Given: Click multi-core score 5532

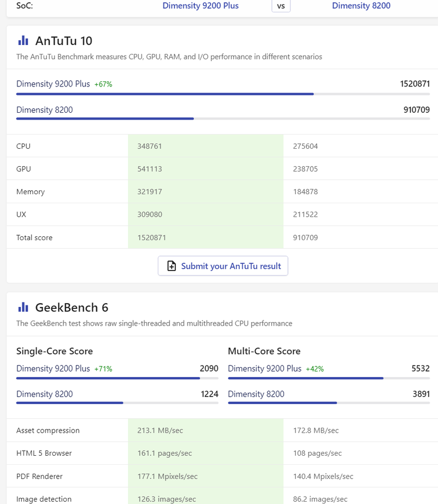Looking at the screenshot, I should point(421,369).
